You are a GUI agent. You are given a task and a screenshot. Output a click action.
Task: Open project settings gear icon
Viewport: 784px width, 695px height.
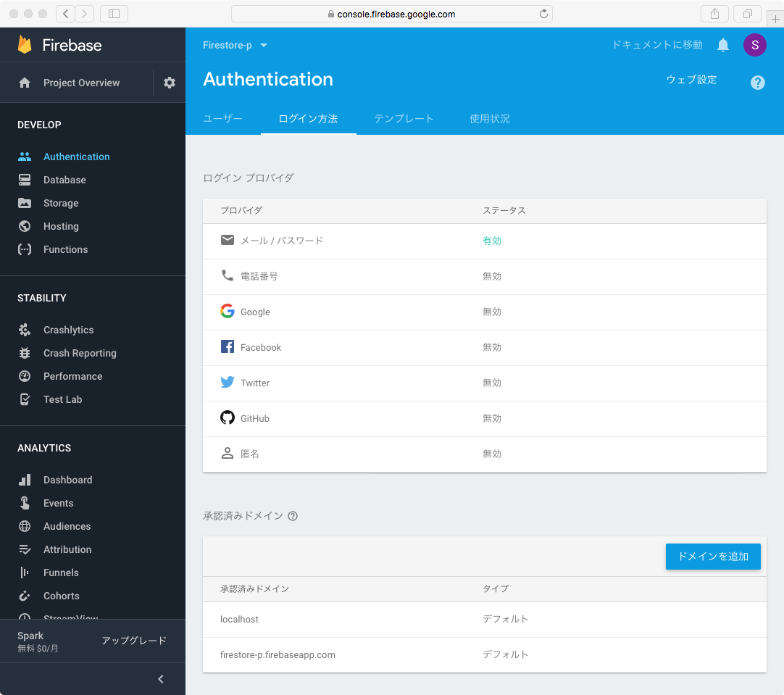[170, 83]
